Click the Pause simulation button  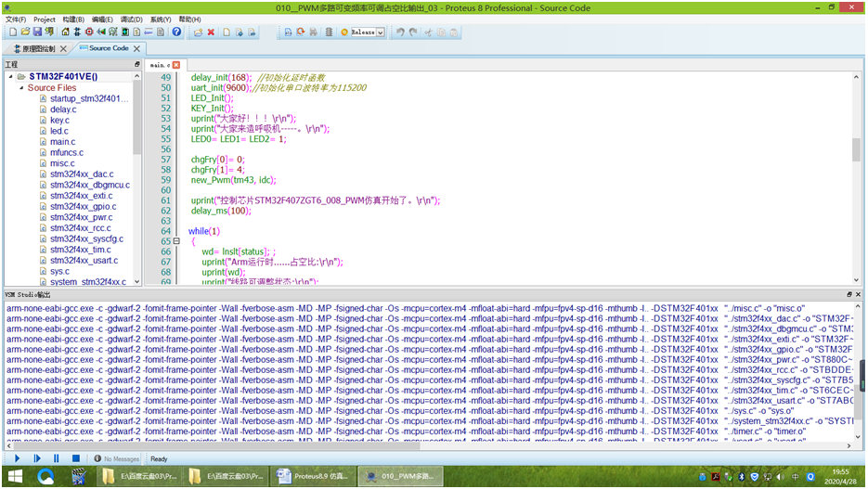(x=56, y=458)
